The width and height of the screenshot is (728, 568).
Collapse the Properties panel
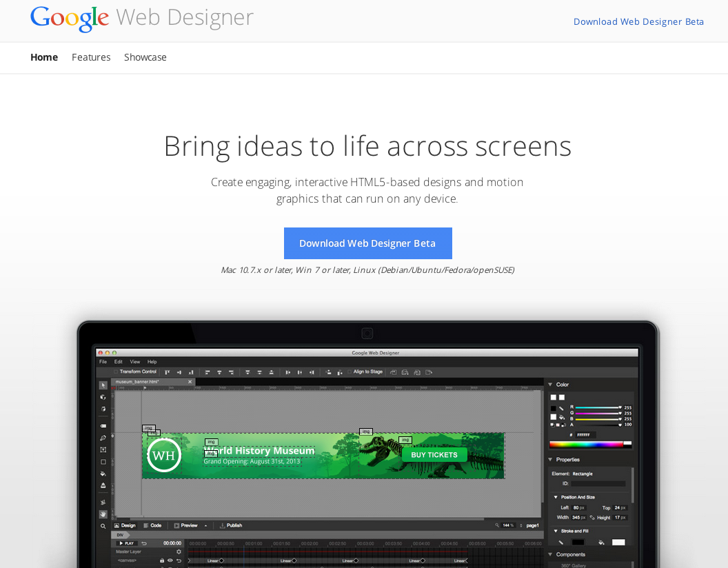[x=551, y=460]
